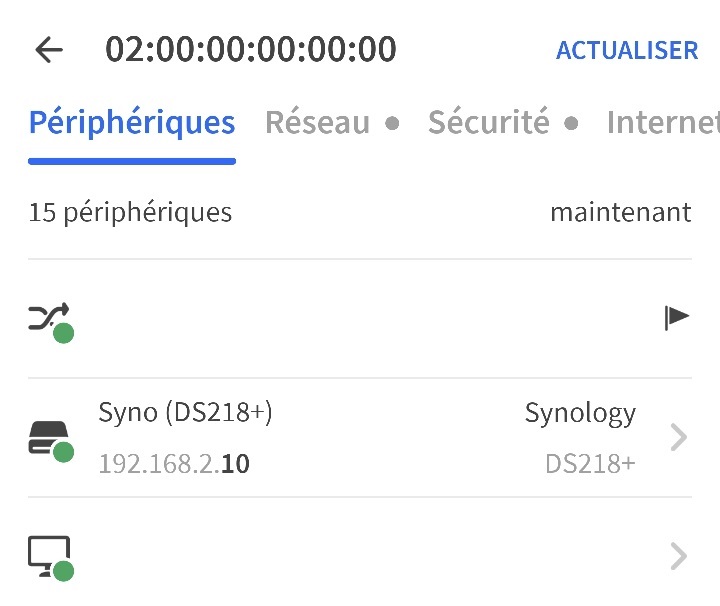Viewport: 720px width, 606px height.
Task: Tap the flag icon on first device
Action: (677, 317)
